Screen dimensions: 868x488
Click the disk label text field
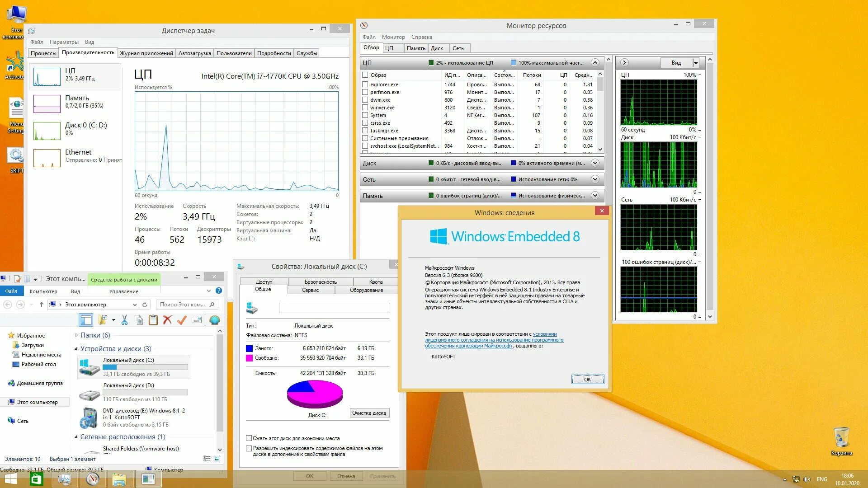334,308
